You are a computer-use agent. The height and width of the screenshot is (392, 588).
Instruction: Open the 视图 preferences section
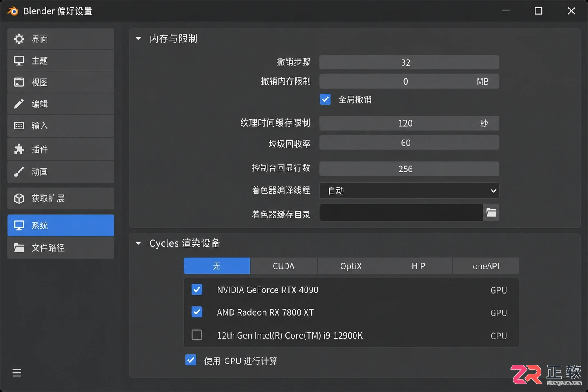click(x=61, y=82)
